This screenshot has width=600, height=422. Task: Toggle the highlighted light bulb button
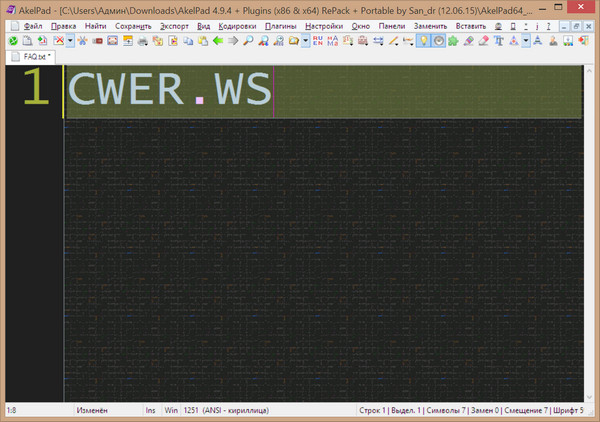pos(423,41)
